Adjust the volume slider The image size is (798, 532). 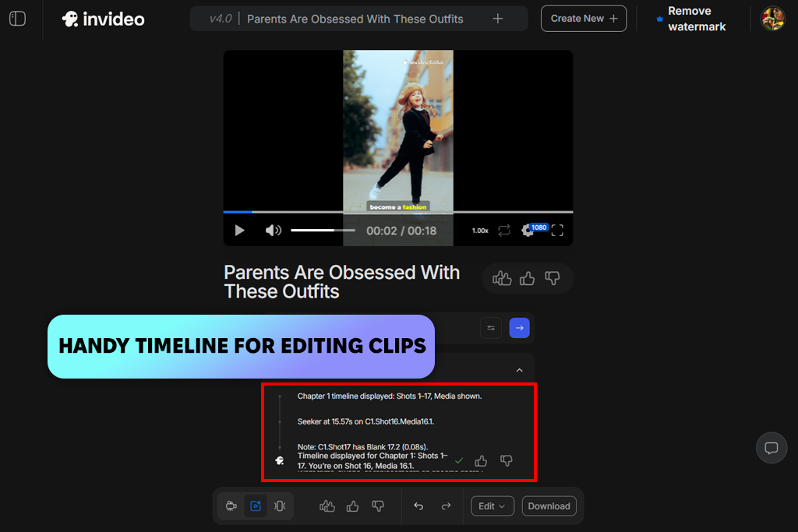[x=323, y=231]
